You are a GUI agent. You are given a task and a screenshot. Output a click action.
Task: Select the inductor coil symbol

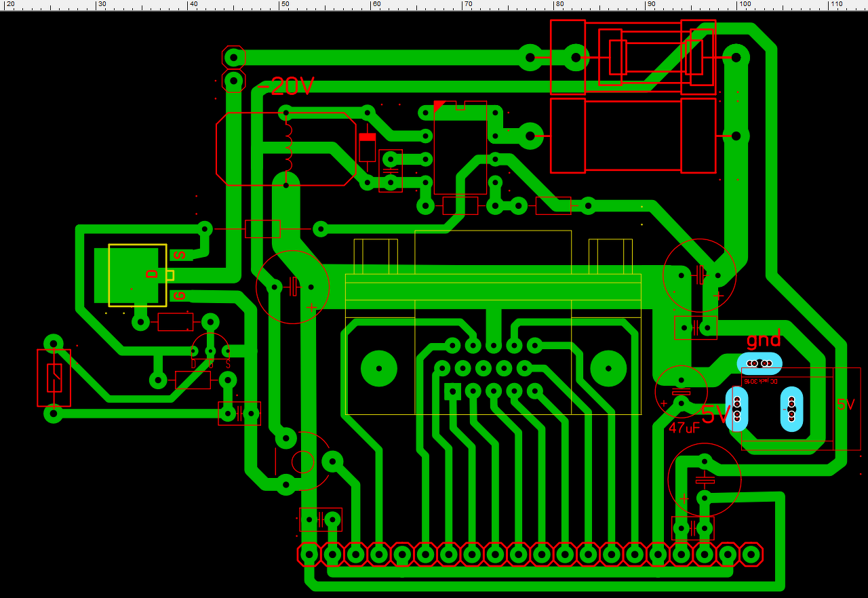coord(288,147)
